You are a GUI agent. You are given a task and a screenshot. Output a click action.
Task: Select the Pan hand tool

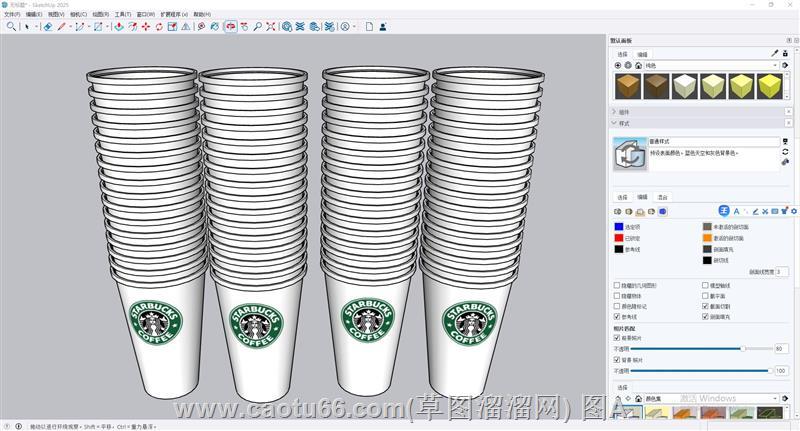click(244, 27)
